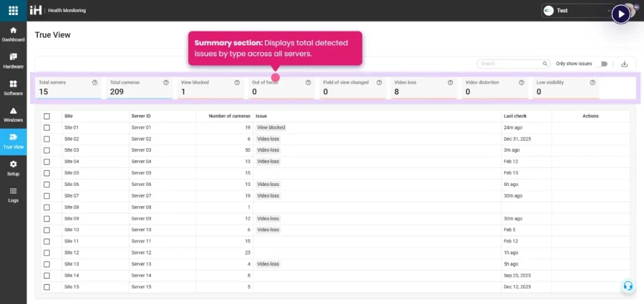Click help icon on View blocked card

[237, 82]
